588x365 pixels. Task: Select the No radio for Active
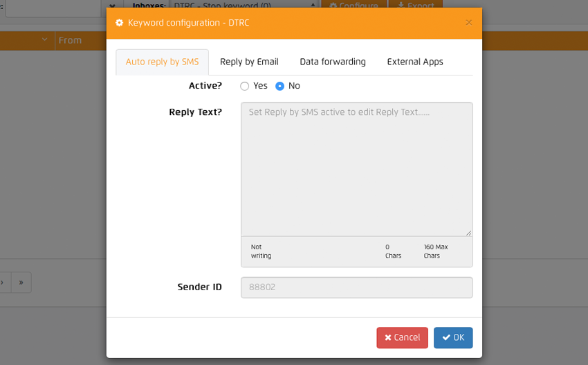click(279, 86)
